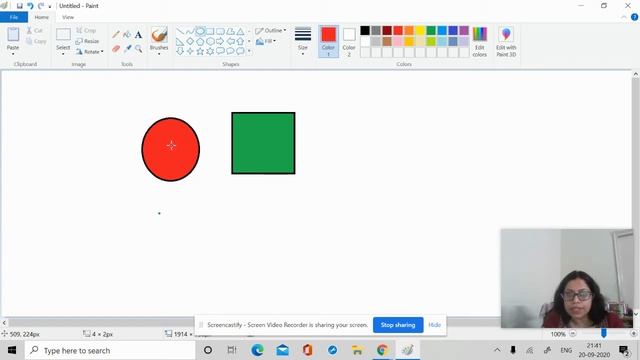640x360 pixels.
Task: Choose the Hexagon shape
Action: tap(210, 41)
